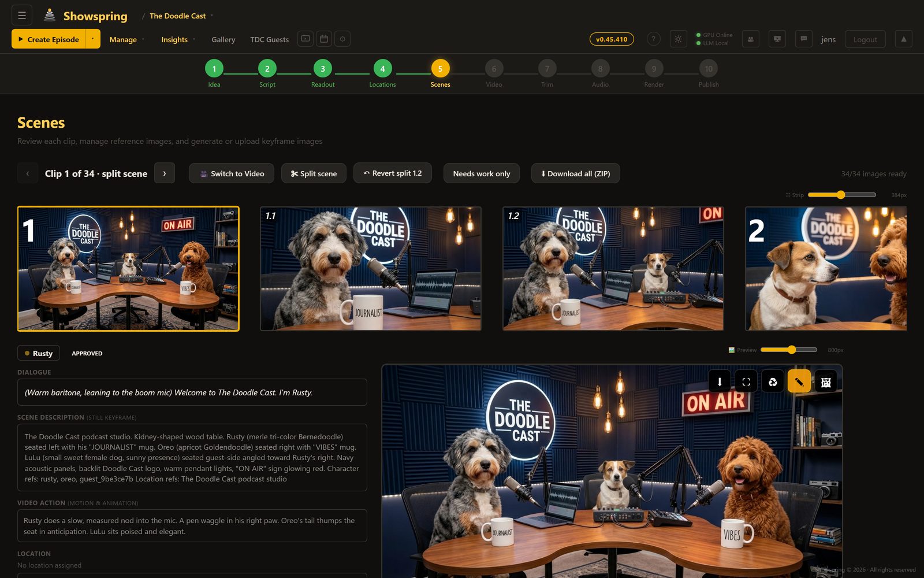Adjust the Strip thumbnail size slider
The image size is (924, 578).
tap(842, 195)
